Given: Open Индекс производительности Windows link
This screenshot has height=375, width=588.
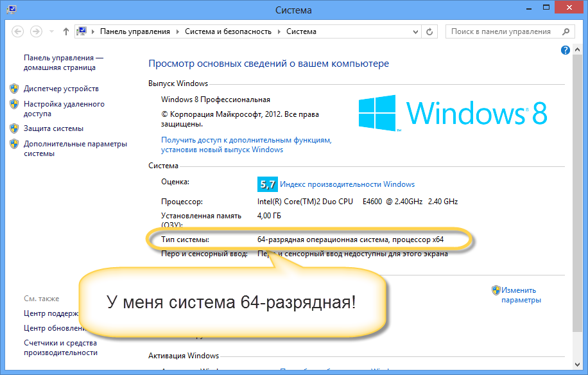Looking at the screenshot, I should [x=347, y=184].
